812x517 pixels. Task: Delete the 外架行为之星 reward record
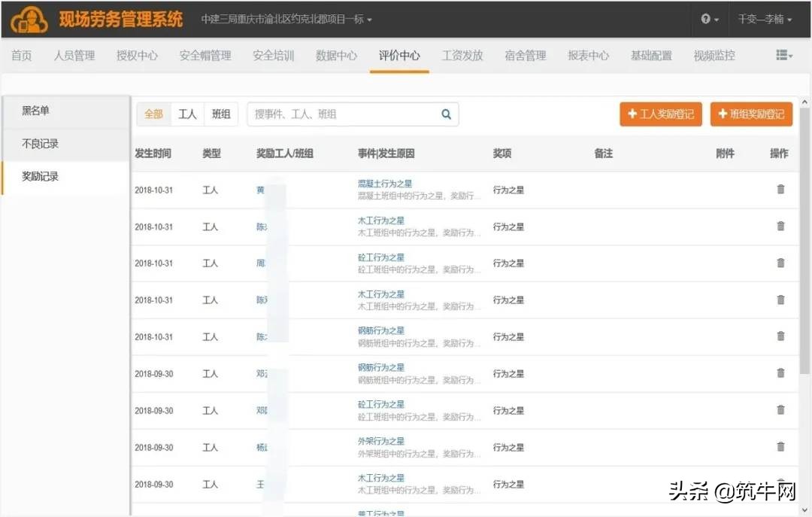click(780, 447)
